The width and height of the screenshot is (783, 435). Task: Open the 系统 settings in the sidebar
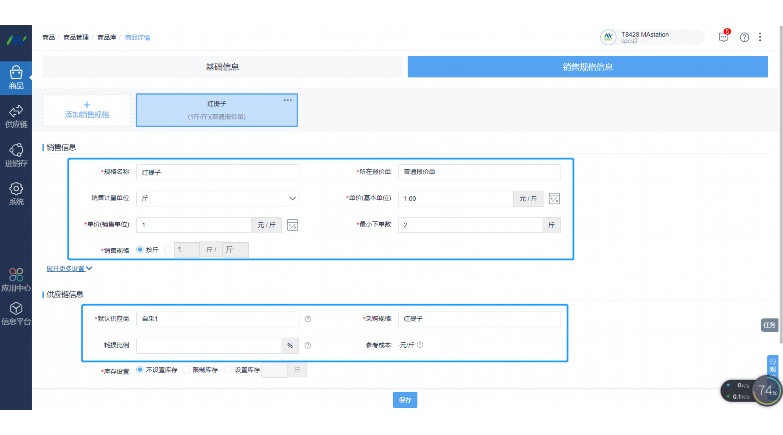pos(16,193)
